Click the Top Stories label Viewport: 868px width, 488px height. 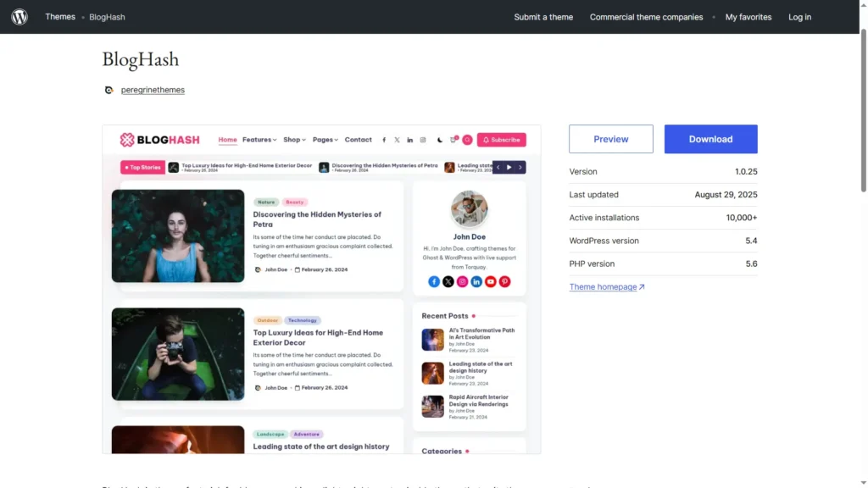tap(142, 167)
